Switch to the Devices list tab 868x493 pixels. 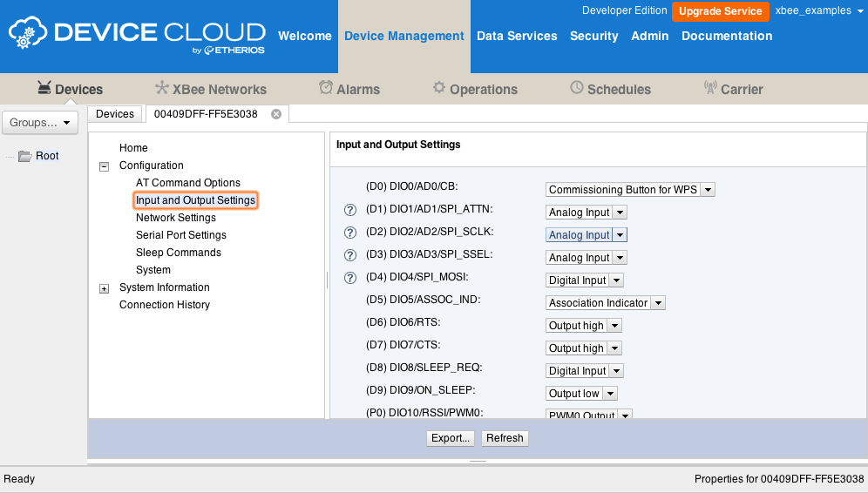pos(115,114)
